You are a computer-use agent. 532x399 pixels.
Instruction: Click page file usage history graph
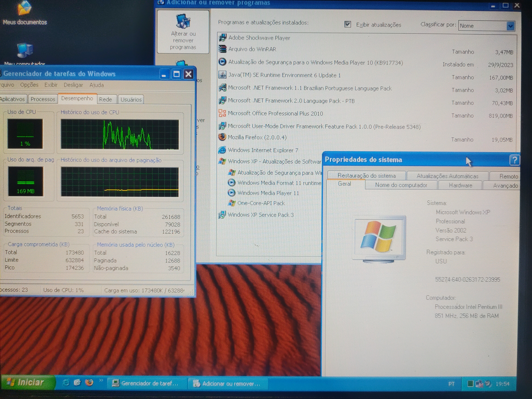pyautogui.click(x=119, y=182)
